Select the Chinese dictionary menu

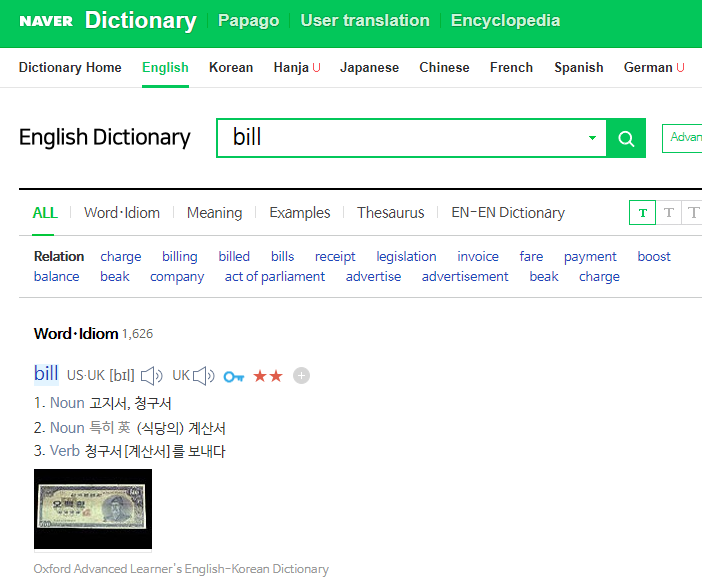pos(444,68)
